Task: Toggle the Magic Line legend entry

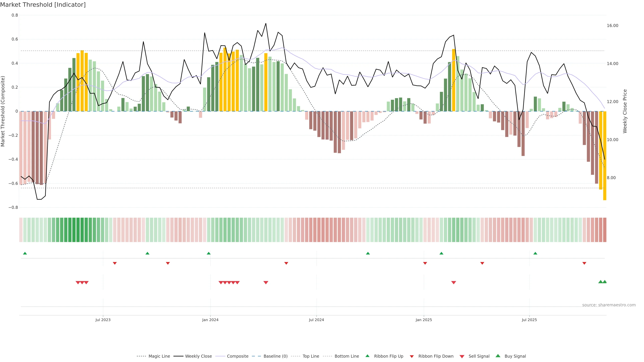Action: click(159, 356)
